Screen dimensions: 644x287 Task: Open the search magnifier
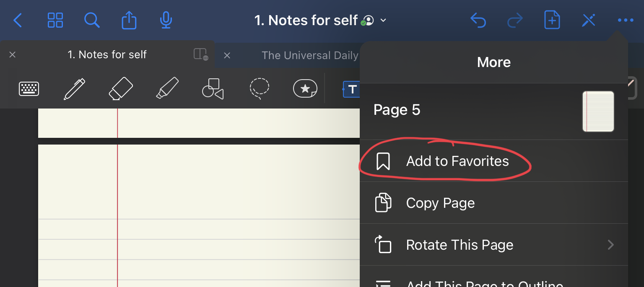(92, 20)
